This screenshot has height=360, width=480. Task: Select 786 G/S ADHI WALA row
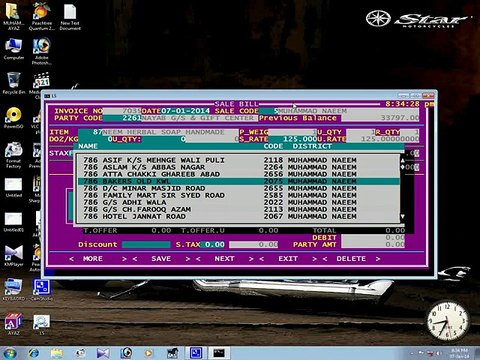click(239, 202)
